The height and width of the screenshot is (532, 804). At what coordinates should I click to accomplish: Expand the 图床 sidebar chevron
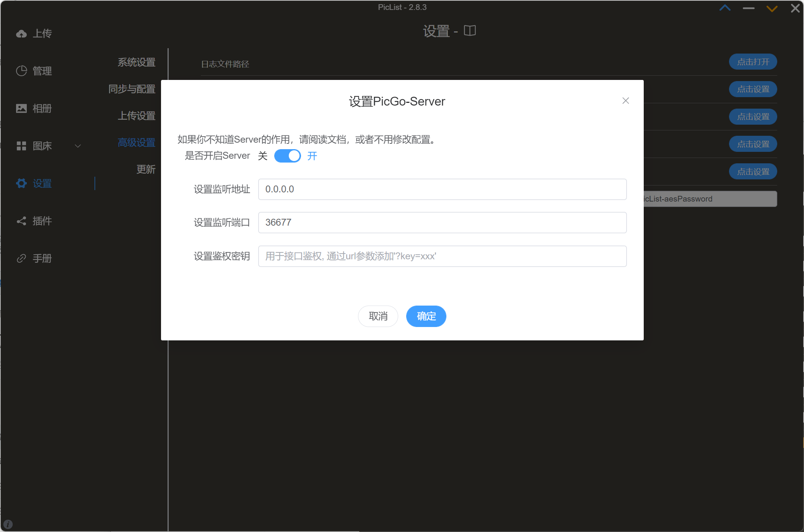(78, 146)
